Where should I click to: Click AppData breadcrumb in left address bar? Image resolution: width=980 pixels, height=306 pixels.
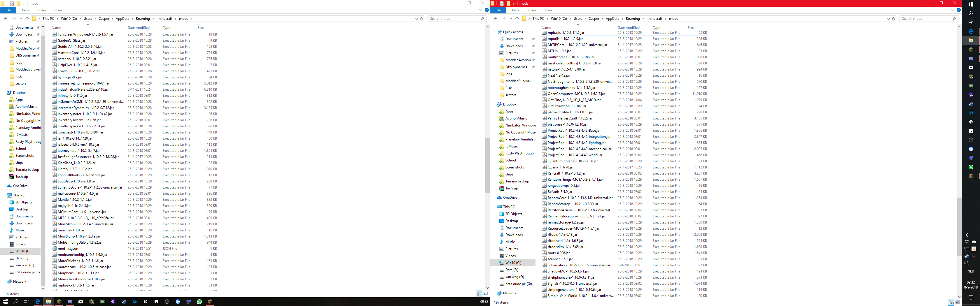coord(123,19)
